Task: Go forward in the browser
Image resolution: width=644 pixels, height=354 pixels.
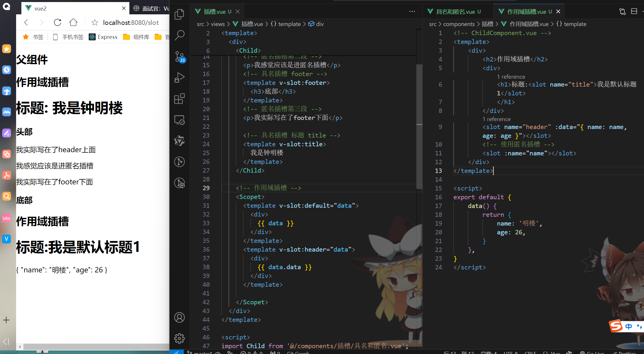Action: point(42,22)
